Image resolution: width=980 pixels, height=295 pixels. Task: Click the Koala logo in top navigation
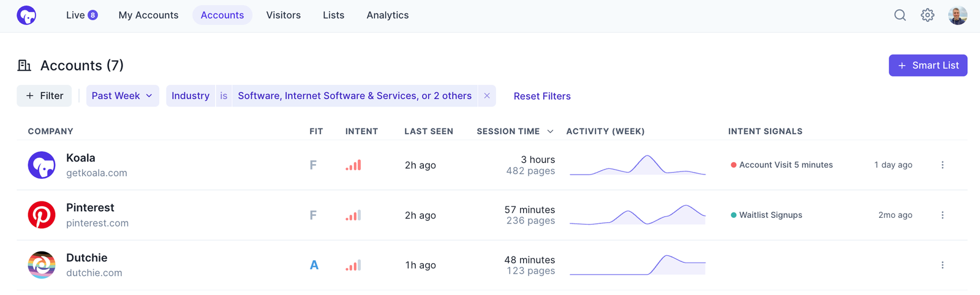point(26,15)
